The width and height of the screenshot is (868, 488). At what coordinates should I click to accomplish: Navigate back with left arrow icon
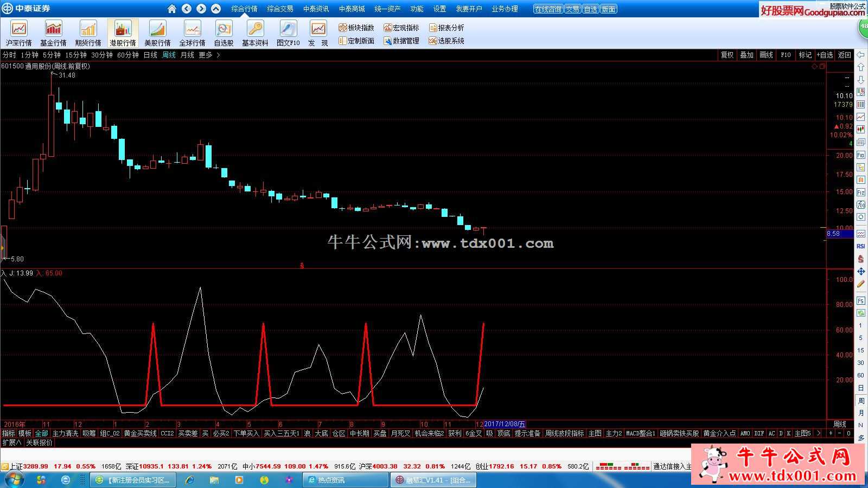[x=187, y=9]
